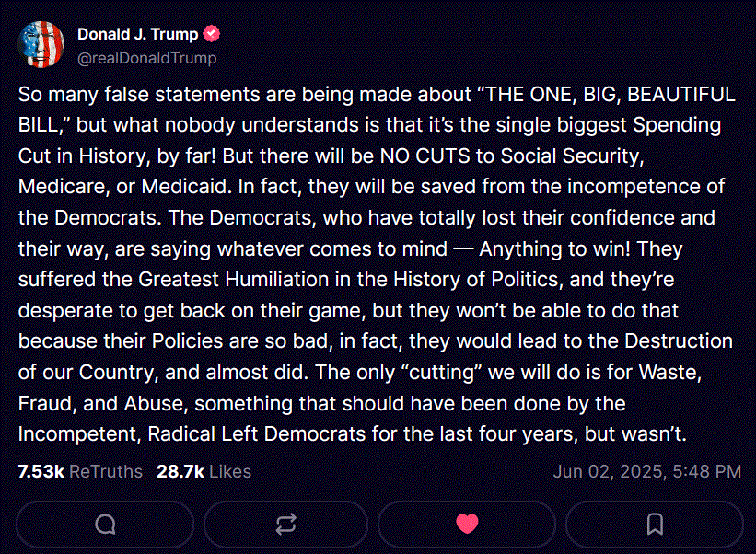Viewport: 756px width, 554px height.
Task: Click the red verified checkmark badge
Action: (x=213, y=35)
